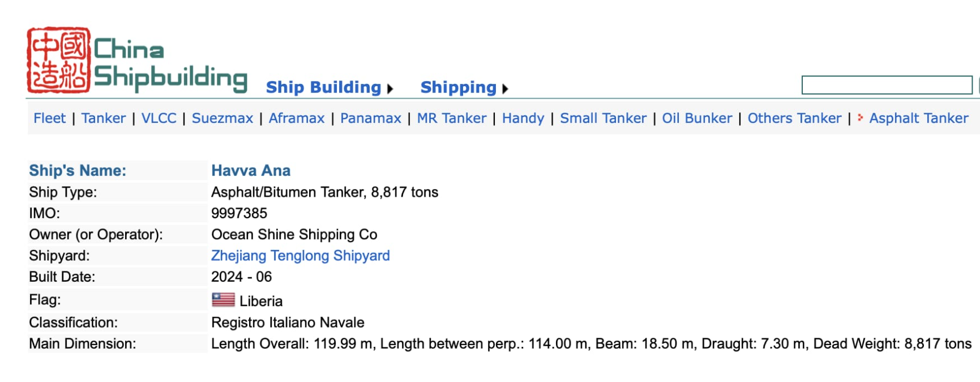
Task: Open the VLCC category
Action: (x=159, y=118)
